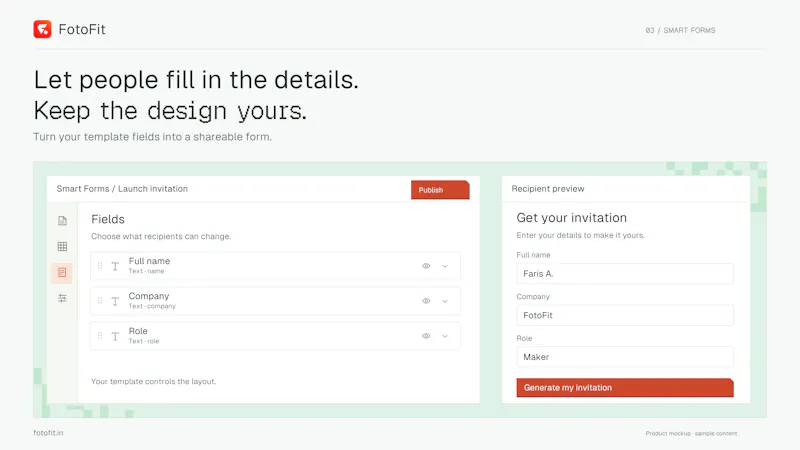Click the 03 / SMART FORMS label

(x=680, y=30)
